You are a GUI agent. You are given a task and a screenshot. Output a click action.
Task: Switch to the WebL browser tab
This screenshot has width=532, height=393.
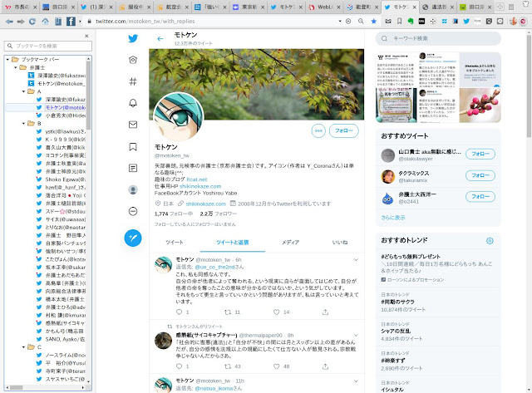point(323,7)
